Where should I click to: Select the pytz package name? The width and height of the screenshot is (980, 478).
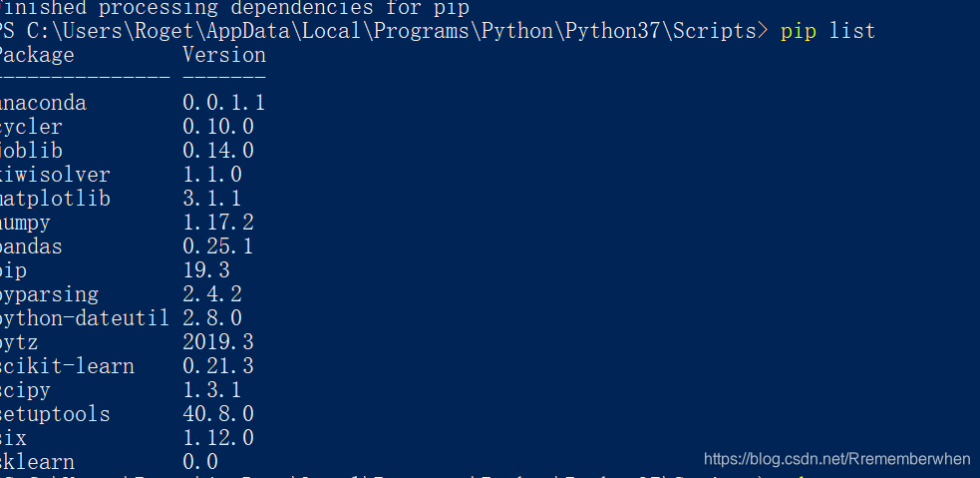[19, 343]
